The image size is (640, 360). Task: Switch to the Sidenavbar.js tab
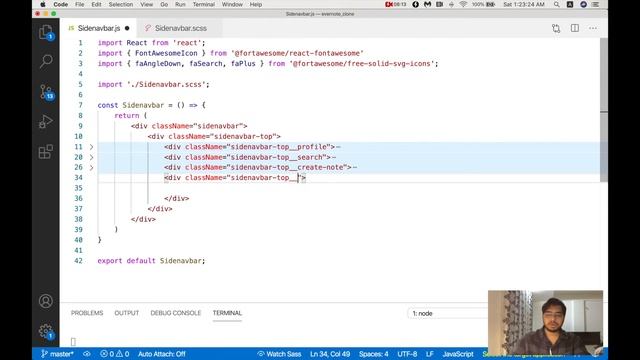[x=98, y=28]
